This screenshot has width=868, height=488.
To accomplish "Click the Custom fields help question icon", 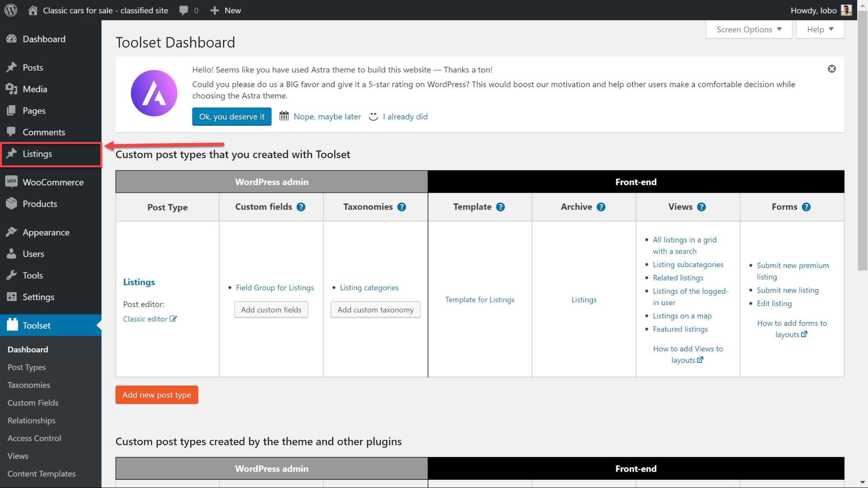I will click(301, 207).
